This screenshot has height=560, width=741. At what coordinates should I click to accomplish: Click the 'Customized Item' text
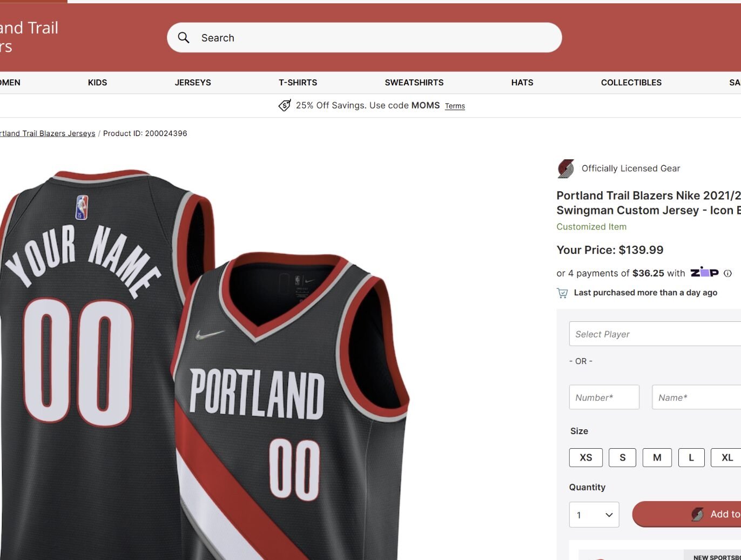591,227
